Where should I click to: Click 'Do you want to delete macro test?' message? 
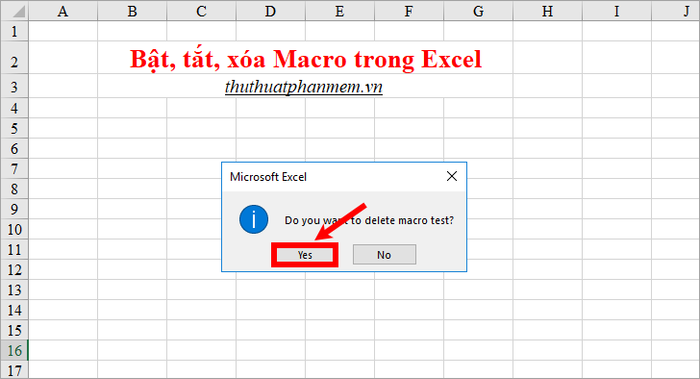[369, 220]
